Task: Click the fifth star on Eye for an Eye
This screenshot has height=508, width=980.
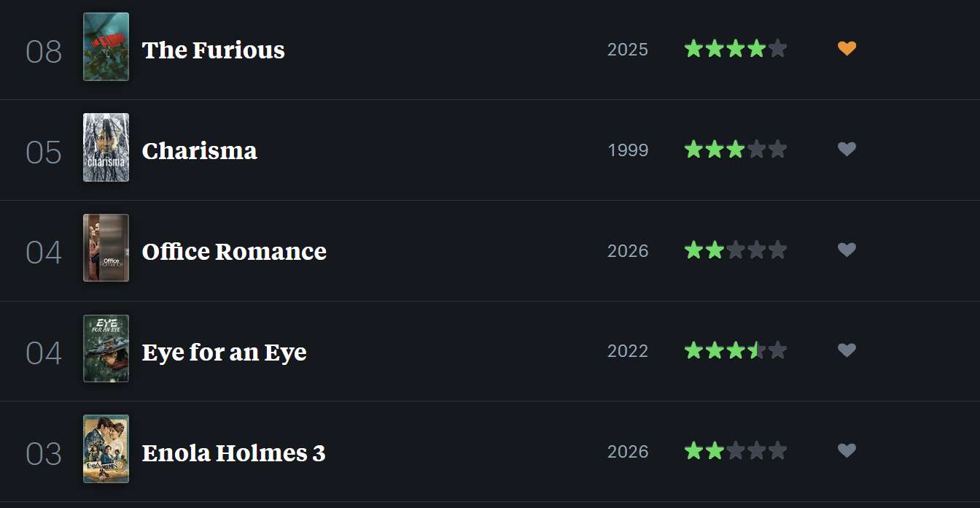Action: coord(777,351)
